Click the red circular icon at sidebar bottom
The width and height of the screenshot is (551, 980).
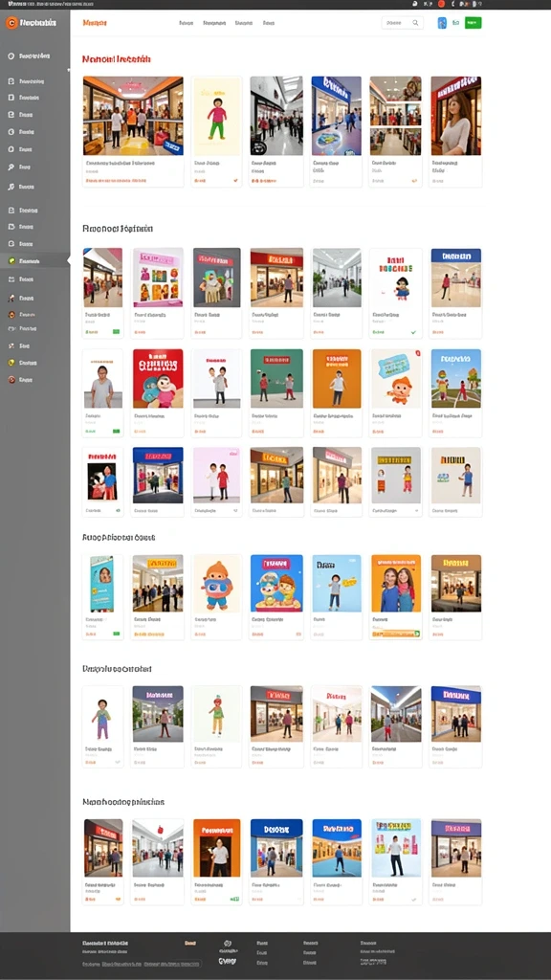click(x=11, y=379)
